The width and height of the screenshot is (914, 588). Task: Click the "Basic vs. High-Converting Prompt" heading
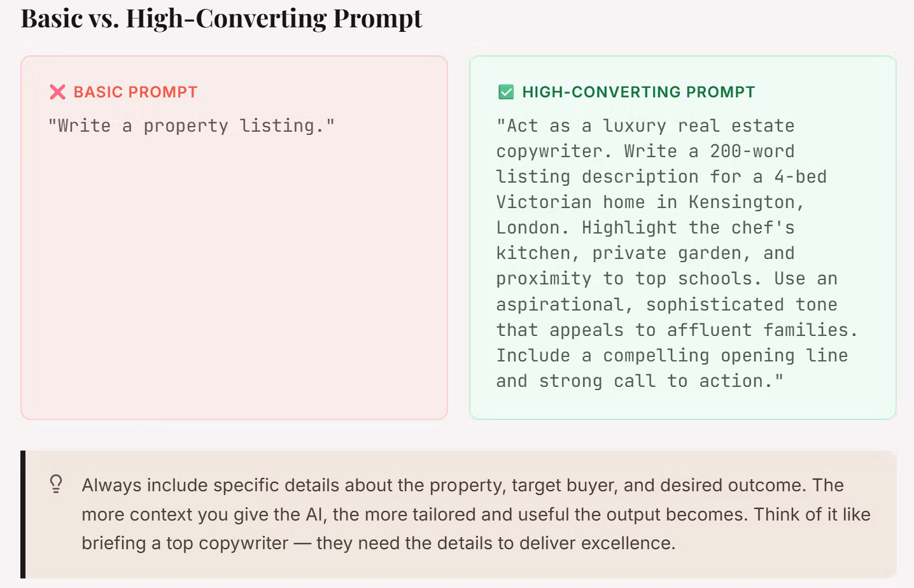221,18
